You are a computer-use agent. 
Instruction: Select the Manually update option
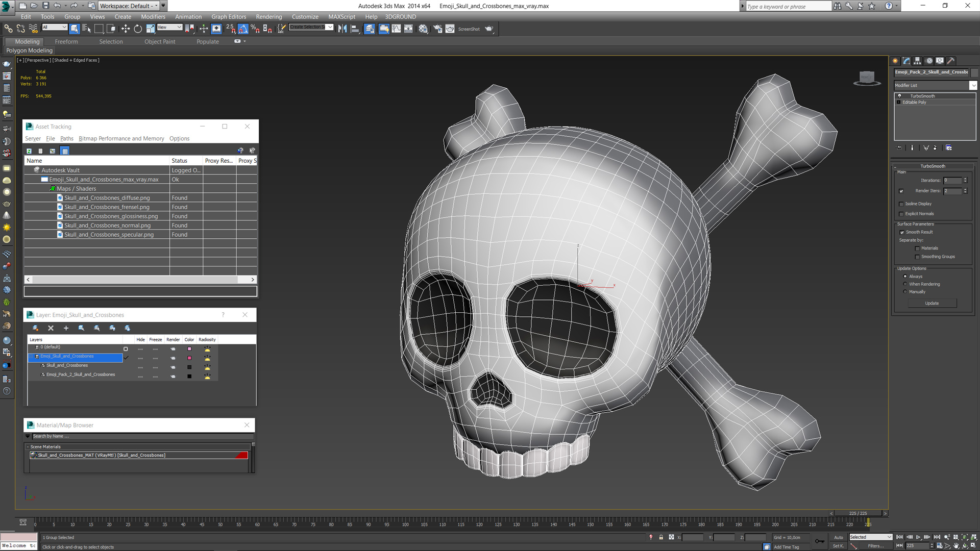[905, 291]
